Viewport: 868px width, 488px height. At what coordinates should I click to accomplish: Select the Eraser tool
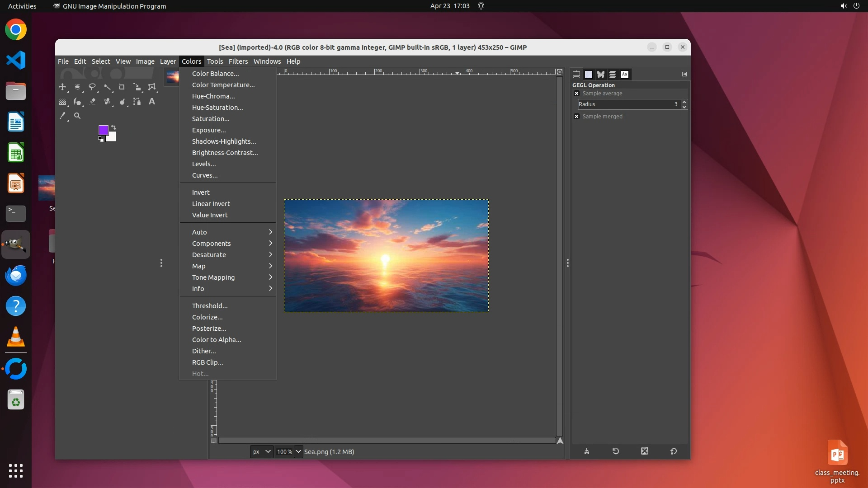click(x=92, y=102)
